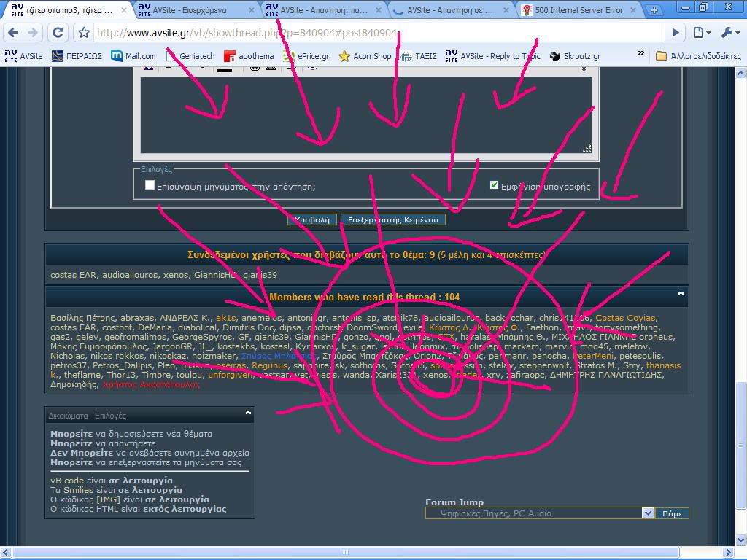
Task: Open member profile Δημοκηδής
Action: [x=74, y=384]
